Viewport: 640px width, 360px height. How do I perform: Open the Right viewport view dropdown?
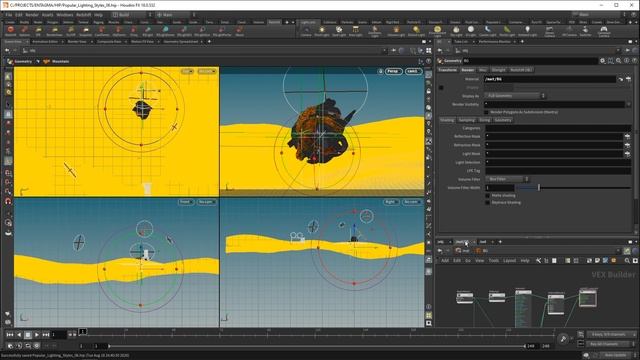click(x=391, y=202)
